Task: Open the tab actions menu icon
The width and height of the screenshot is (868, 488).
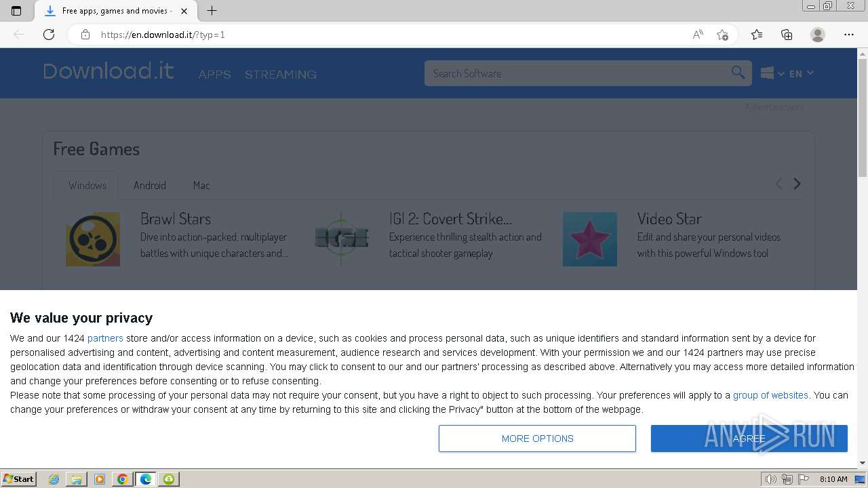Action: [x=16, y=11]
